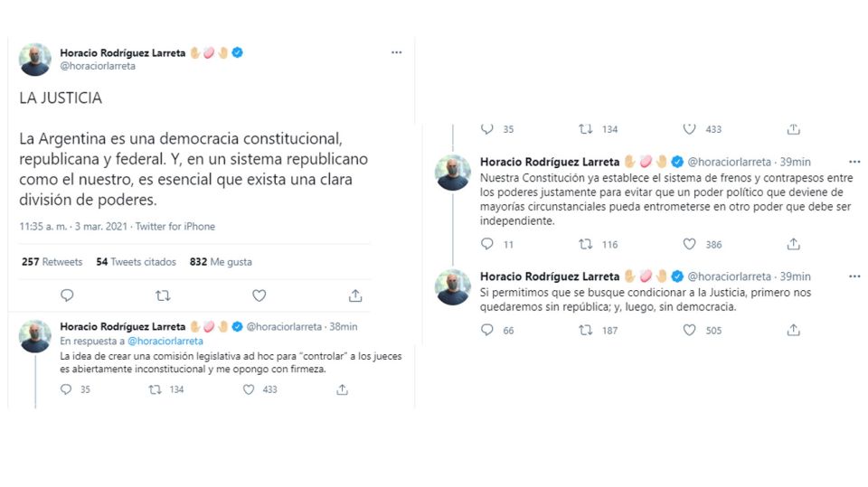This screenshot has height=487, width=868.
Task: Like the tweet showing 505 likes
Action: [690, 330]
